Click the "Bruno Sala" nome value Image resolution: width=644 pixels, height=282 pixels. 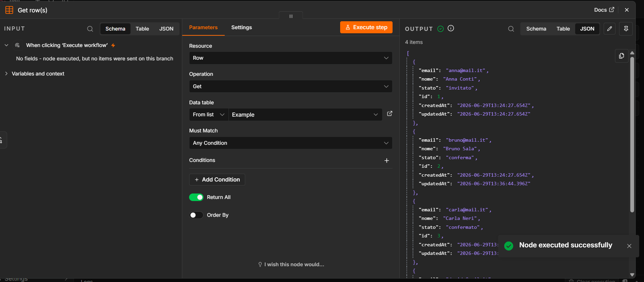click(x=460, y=149)
